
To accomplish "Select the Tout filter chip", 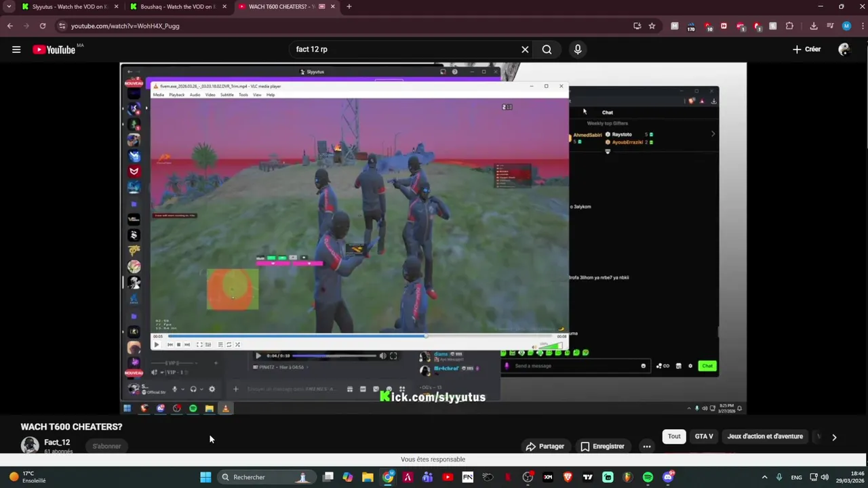I will [674, 436].
